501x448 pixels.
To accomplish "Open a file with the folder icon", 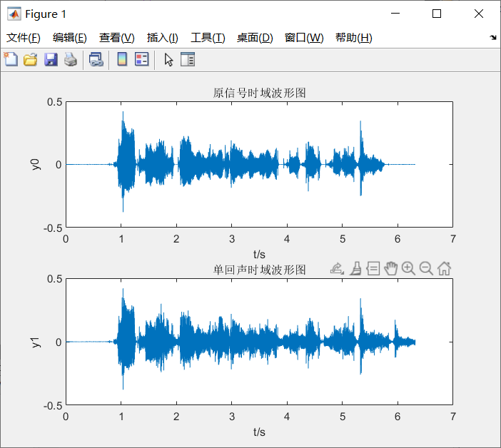I will [x=31, y=59].
